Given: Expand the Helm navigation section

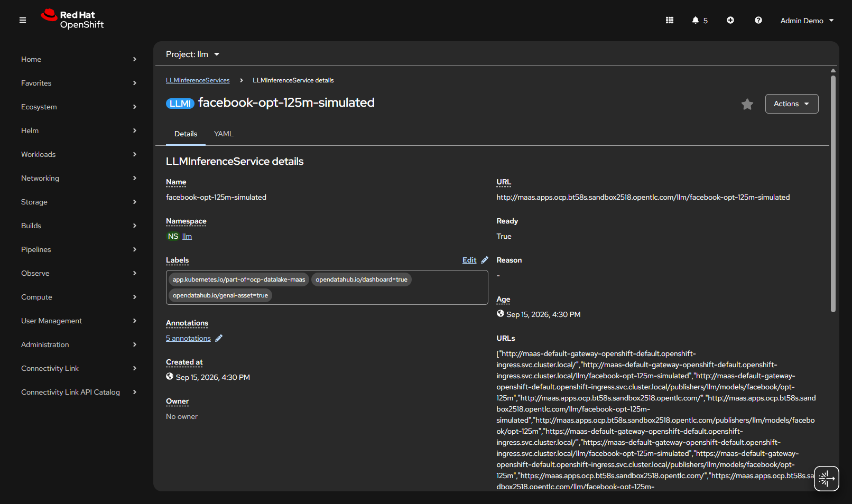Looking at the screenshot, I should (79, 130).
